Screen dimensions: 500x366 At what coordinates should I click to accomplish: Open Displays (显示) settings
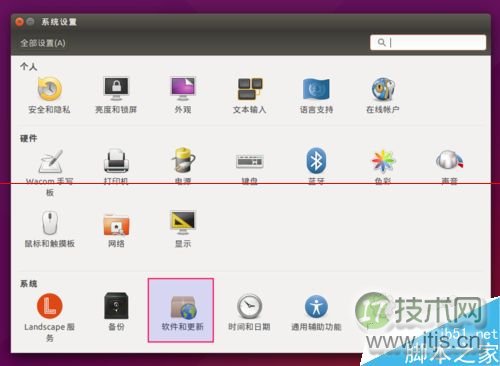(183, 229)
